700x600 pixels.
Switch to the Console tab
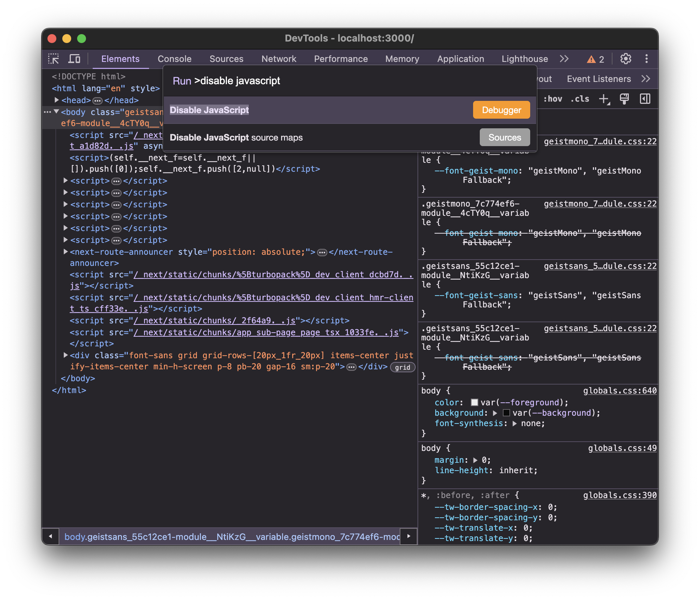coord(174,59)
